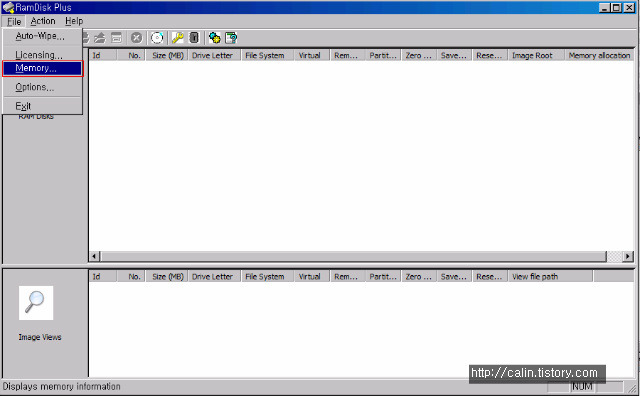Click Virtual header in Image Views list
This screenshot has width=640, height=396.
[x=311, y=276]
